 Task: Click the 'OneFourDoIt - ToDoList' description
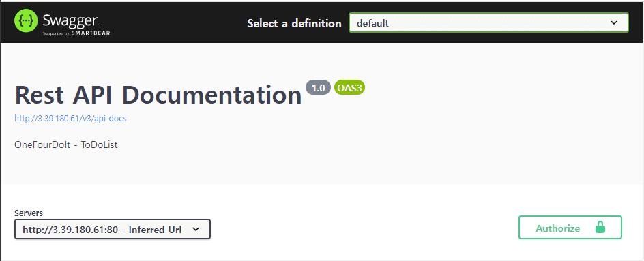[66, 145]
